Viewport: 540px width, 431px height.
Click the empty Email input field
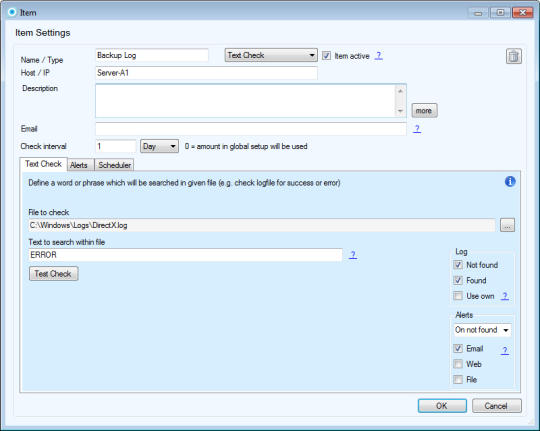[x=251, y=129]
